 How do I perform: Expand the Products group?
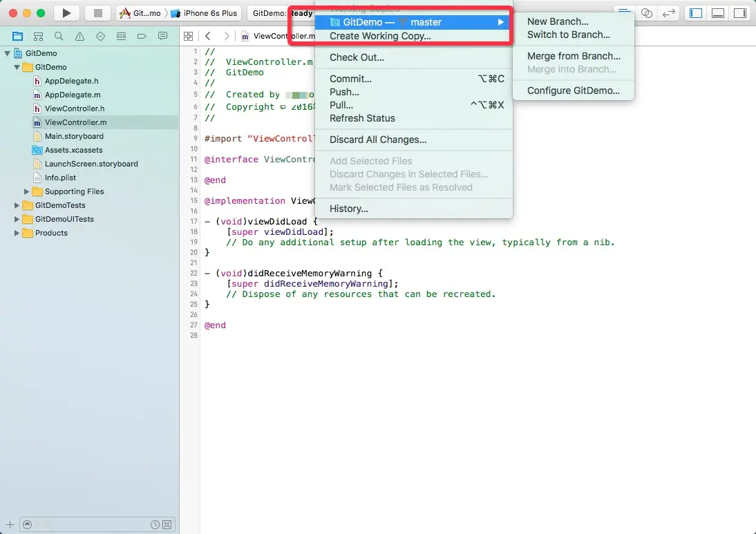click(x=17, y=233)
